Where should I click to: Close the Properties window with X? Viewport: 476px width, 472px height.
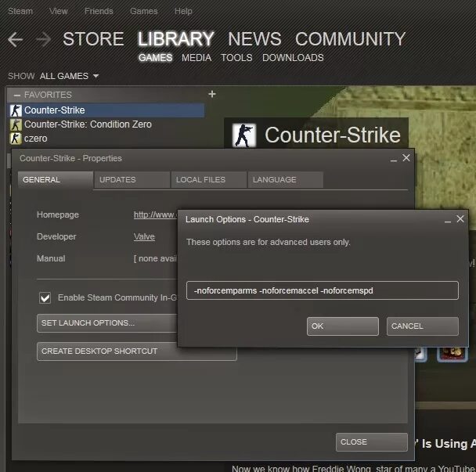tap(406, 158)
